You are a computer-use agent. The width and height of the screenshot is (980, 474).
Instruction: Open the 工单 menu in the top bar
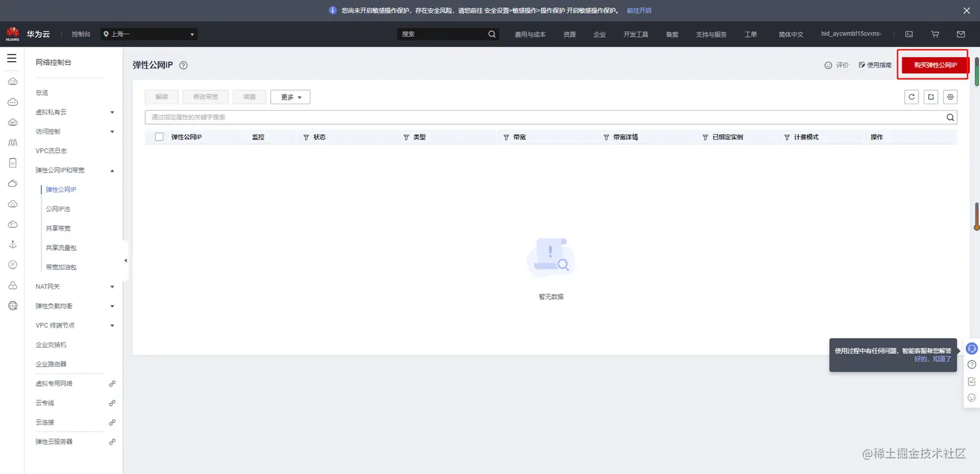pos(750,34)
